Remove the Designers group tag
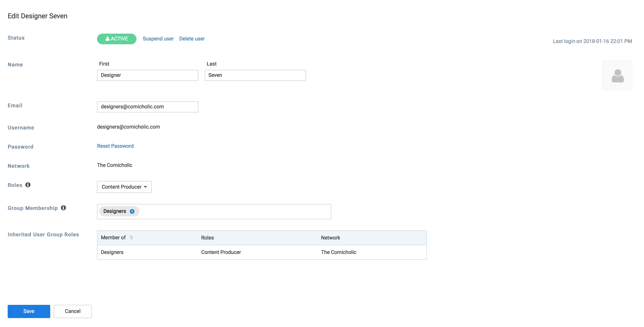The width and height of the screenshot is (644, 327). (132, 211)
